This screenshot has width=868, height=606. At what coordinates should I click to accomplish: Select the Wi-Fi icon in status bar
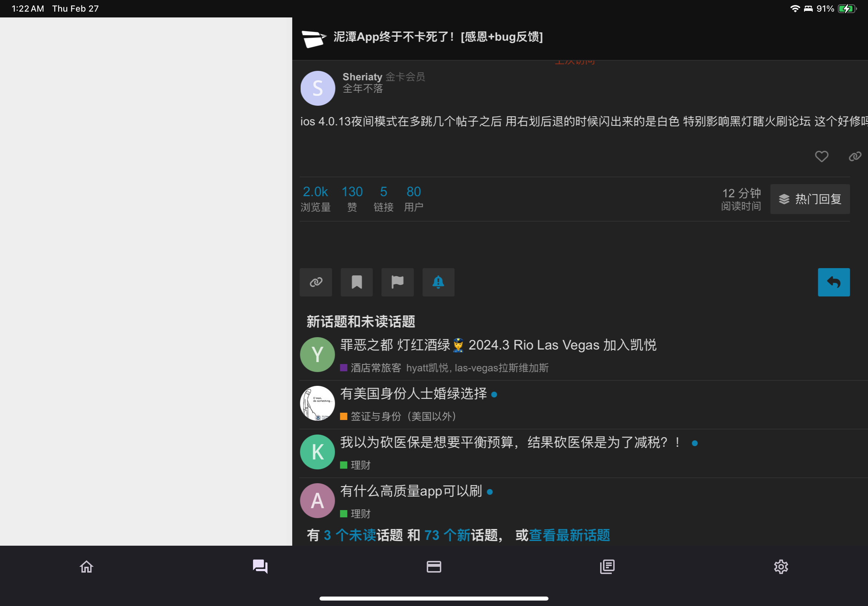[x=795, y=9]
